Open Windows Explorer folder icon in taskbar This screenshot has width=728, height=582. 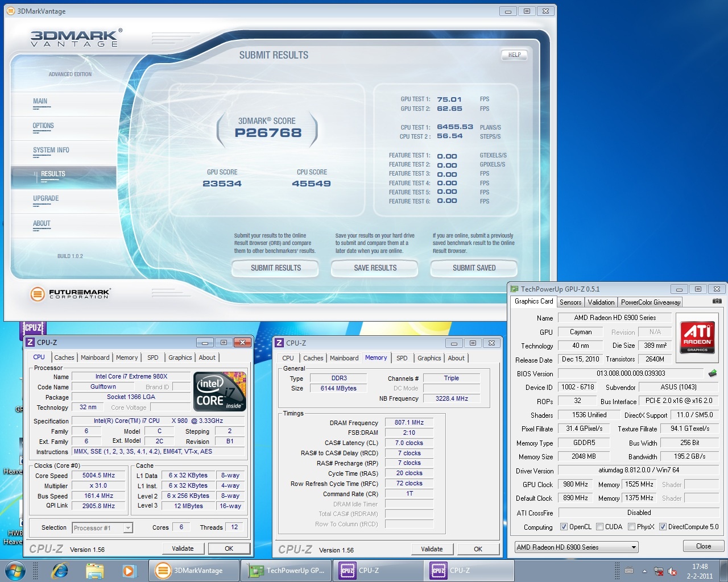pyautogui.click(x=95, y=571)
